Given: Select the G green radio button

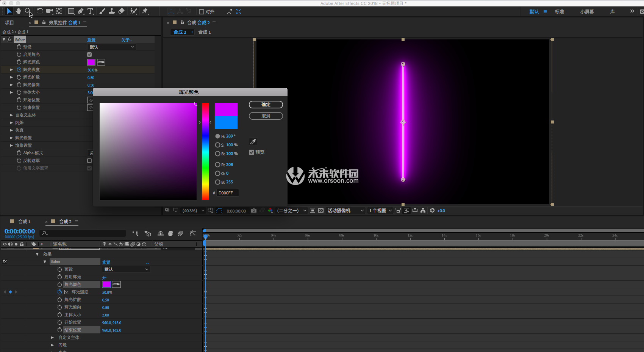Looking at the screenshot, I should [217, 174].
